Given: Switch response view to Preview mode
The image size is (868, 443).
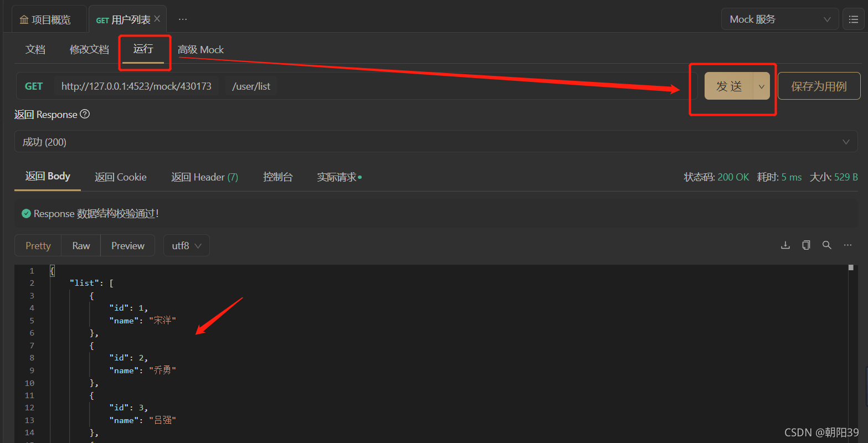Looking at the screenshot, I should click(x=127, y=245).
